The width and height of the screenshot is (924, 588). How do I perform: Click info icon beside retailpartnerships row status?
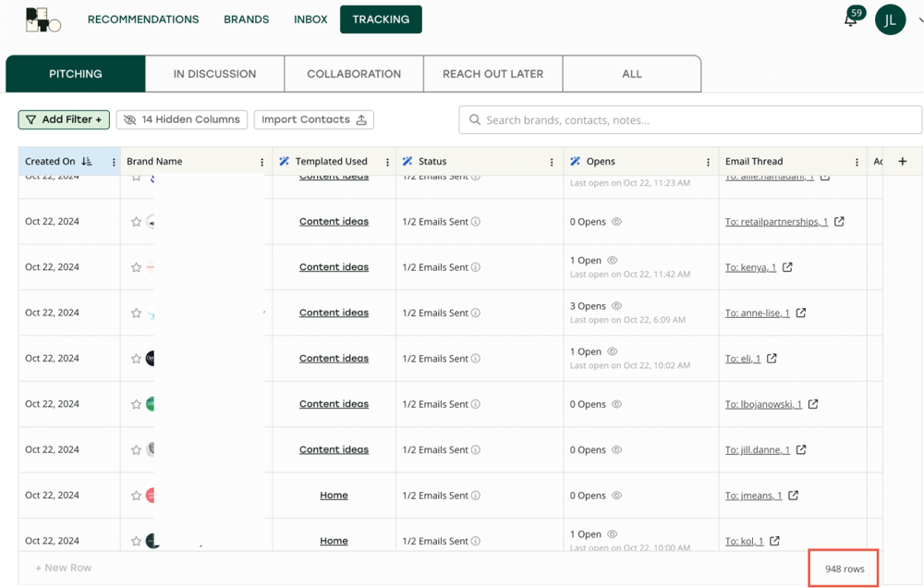click(476, 221)
